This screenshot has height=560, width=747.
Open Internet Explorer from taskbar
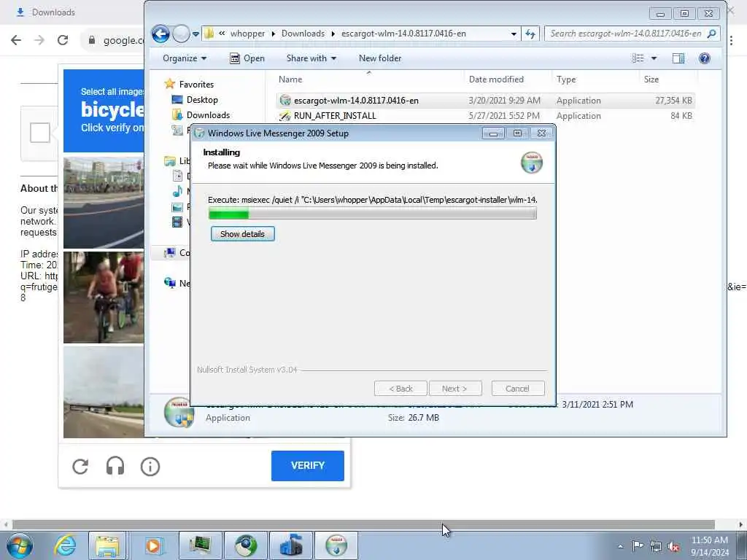[x=64, y=545]
